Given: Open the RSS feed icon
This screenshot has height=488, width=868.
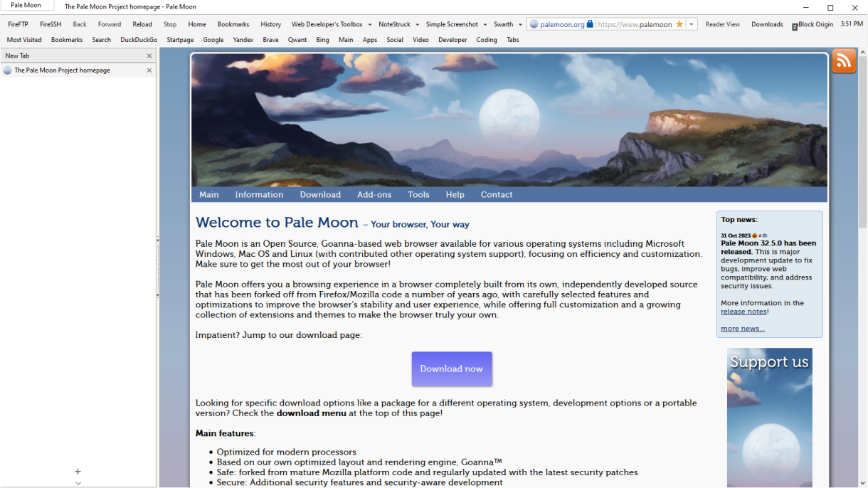Looking at the screenshot, I should tap(844, 61).
